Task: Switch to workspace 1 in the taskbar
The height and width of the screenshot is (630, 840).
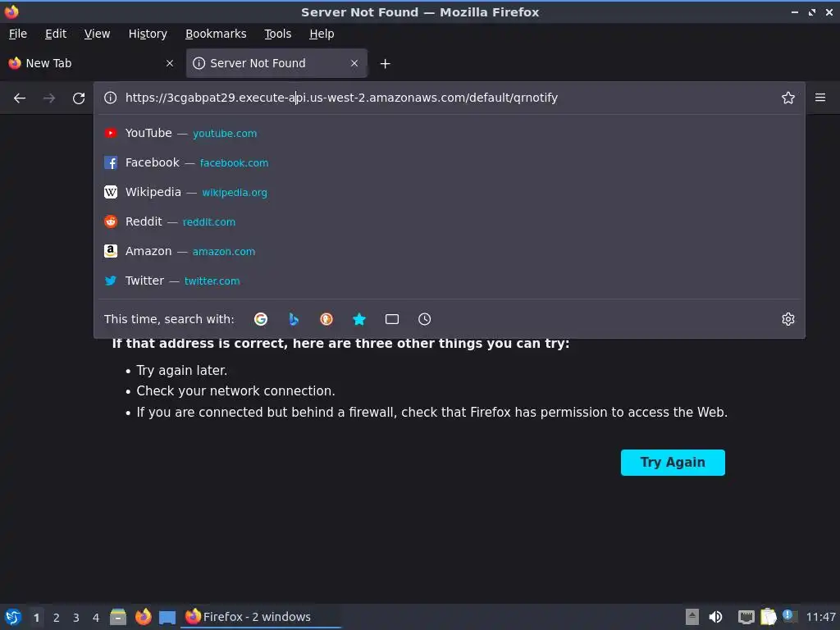Action: [x=36, y=618]
